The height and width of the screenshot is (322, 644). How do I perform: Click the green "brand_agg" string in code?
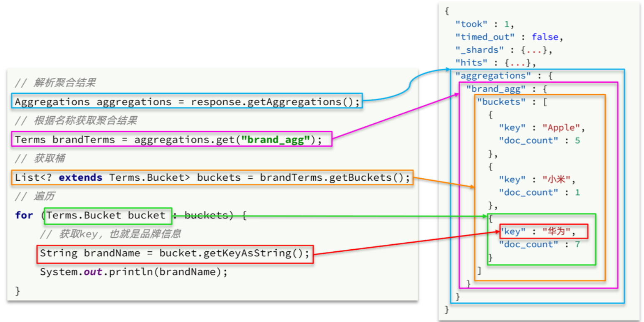(278, 140)
